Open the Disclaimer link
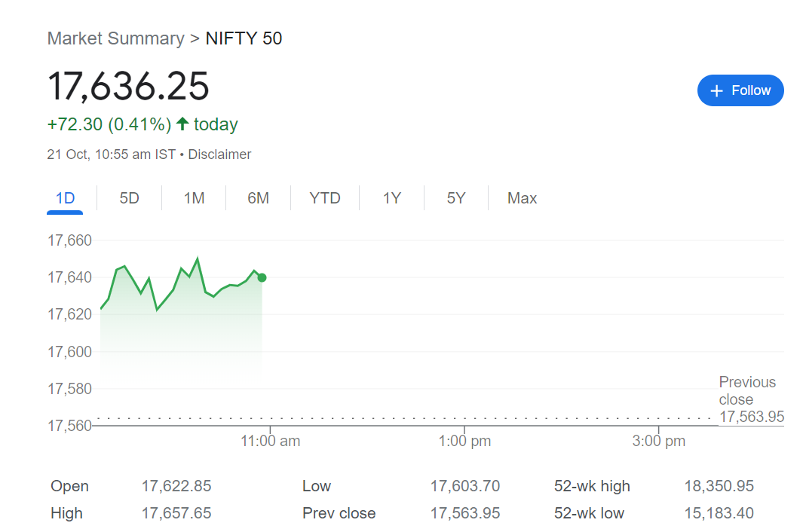 (219, 154)
